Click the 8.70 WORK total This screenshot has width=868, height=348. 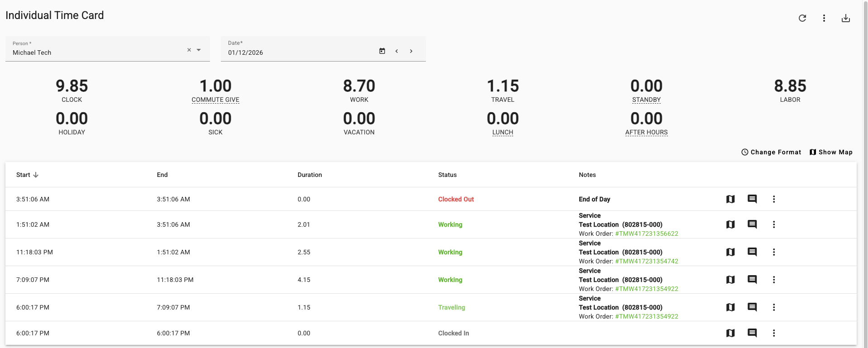(359, 91)
